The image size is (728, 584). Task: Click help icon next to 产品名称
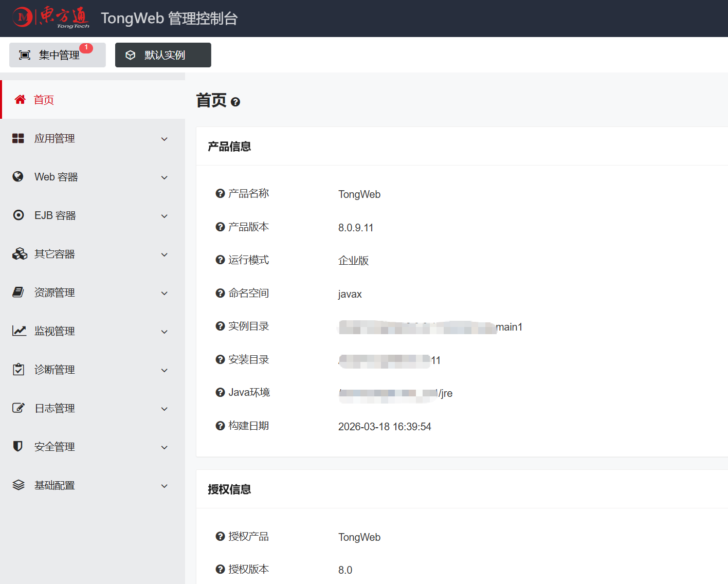pos(221,193)
